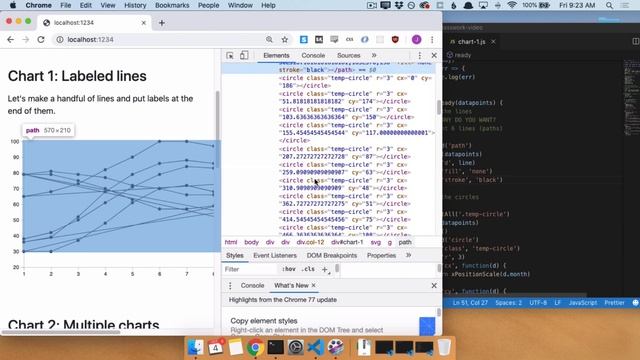Switch to the drawer Console tab

(252, 286)
